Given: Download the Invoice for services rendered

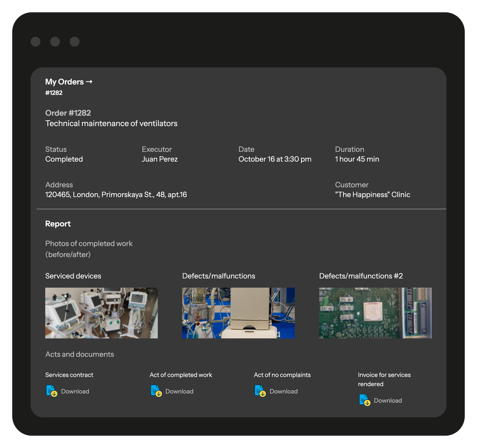Looking at the screenshot, I should [388, 401].
